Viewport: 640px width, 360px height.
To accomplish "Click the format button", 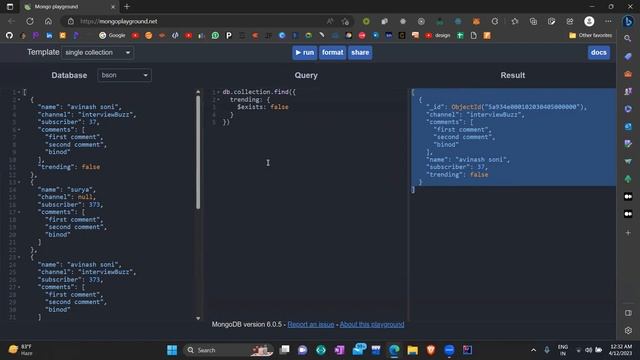I will tap(332, 53).
